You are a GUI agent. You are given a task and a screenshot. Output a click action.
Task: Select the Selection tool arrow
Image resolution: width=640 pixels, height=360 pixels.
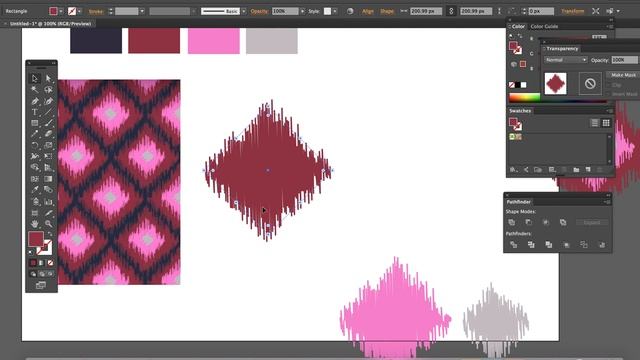point(35,78)
